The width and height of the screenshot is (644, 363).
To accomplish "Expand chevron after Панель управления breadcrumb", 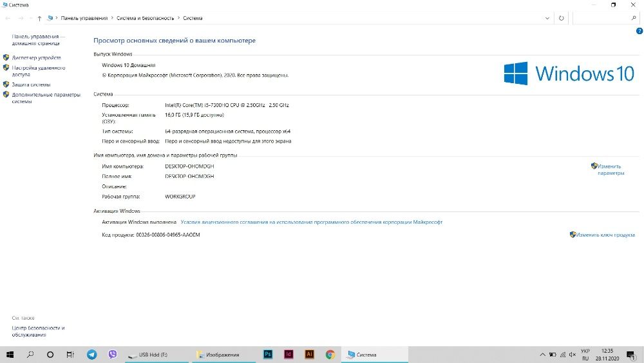I will point(112,18).
